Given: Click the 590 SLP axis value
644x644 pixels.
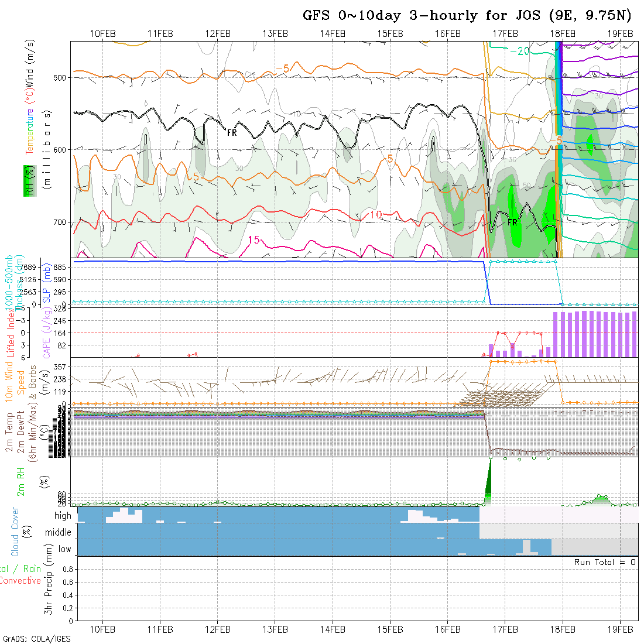Looking at the screenshot, I should pos(60,280).
